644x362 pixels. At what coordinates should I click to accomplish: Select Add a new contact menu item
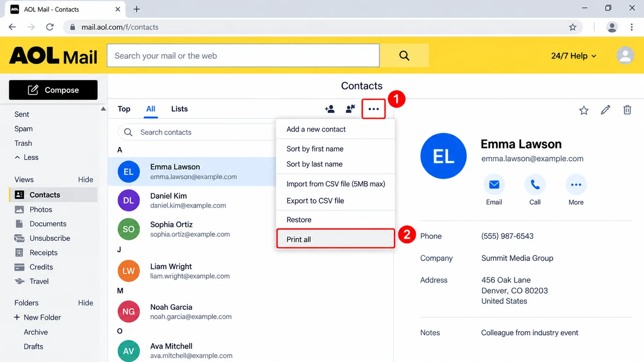click(335, 129)
